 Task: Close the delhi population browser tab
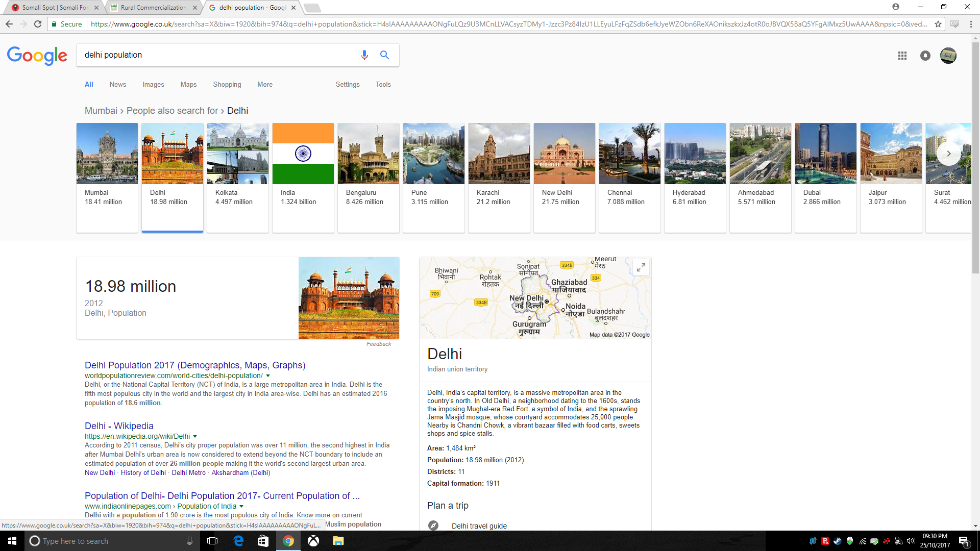(x=293, y=8)
